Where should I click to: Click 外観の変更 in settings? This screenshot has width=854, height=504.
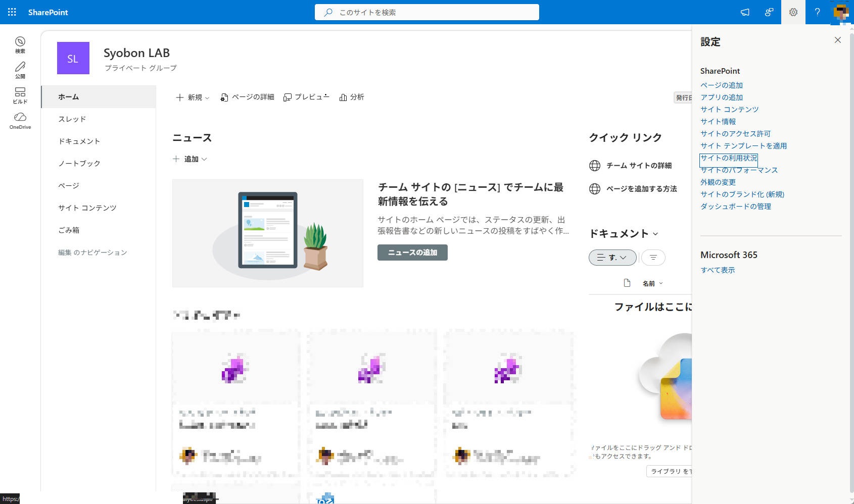(x=718, y=182)
